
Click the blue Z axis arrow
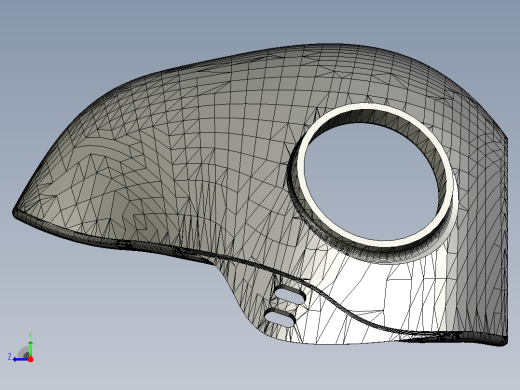pyautogui.click(x=21, y=359)
